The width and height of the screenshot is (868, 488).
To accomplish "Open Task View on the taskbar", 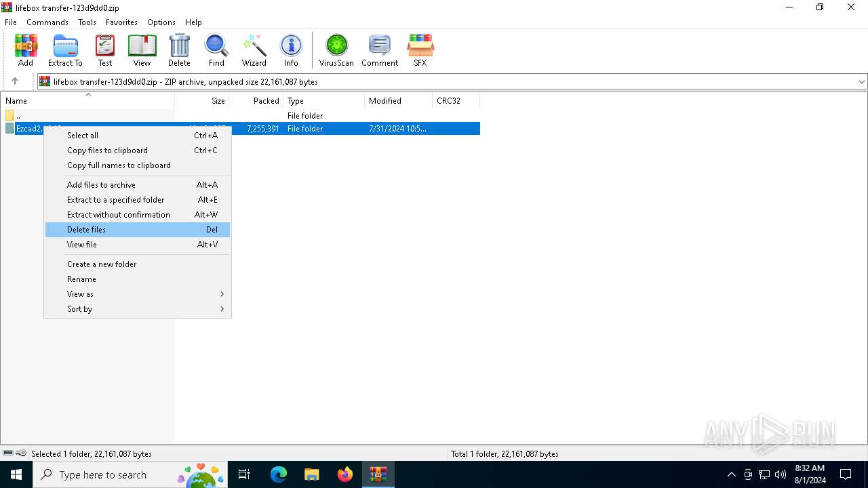I will pos(244,474).
